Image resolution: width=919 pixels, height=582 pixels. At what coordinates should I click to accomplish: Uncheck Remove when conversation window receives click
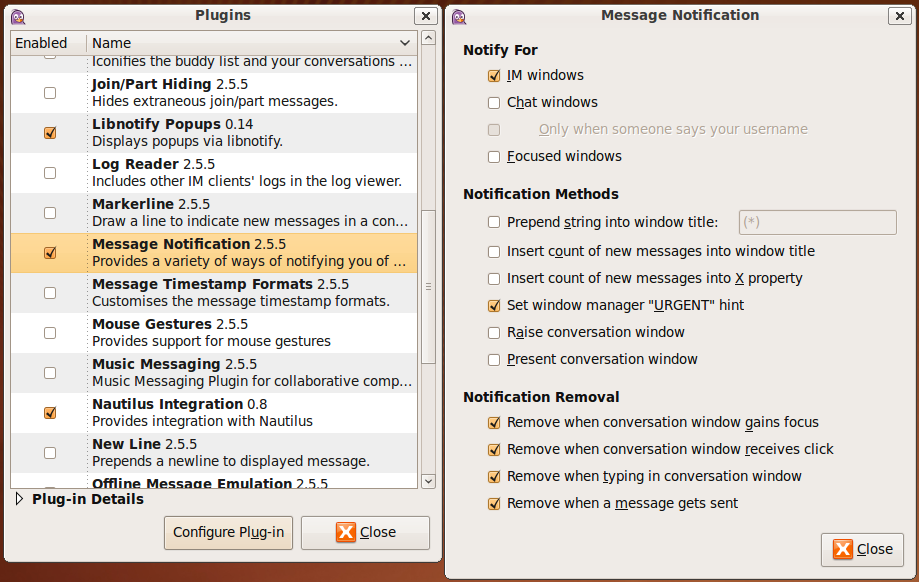tap(494, 450)
